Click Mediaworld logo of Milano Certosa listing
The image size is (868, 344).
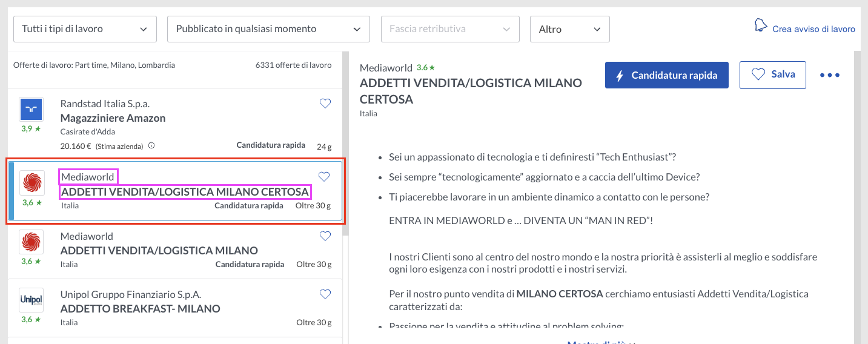click(x=32, y=183)
